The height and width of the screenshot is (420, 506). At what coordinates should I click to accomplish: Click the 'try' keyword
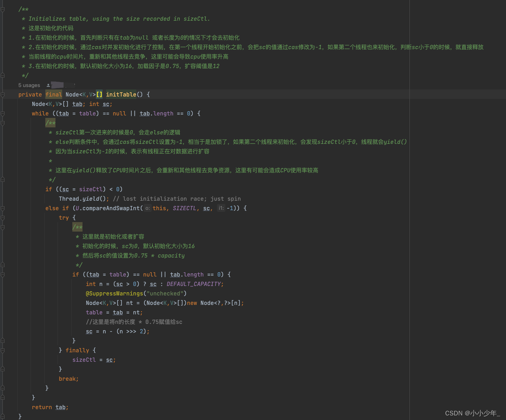64,218
